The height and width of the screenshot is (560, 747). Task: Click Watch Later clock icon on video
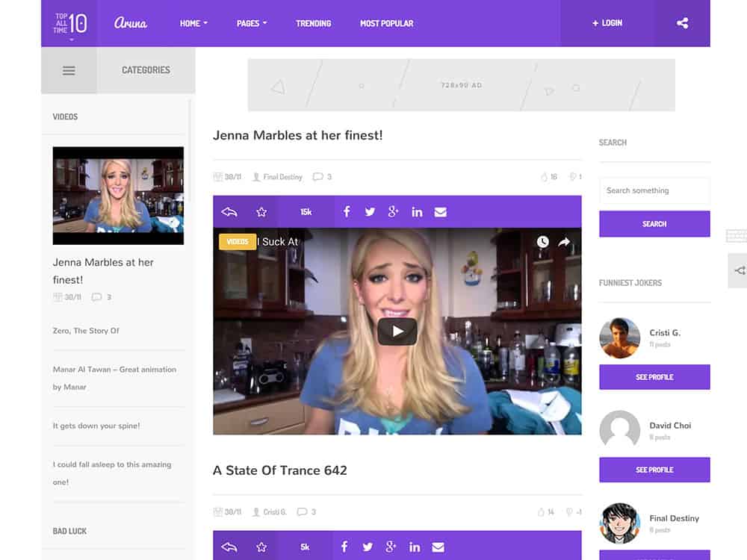click(x=542, y=242)
